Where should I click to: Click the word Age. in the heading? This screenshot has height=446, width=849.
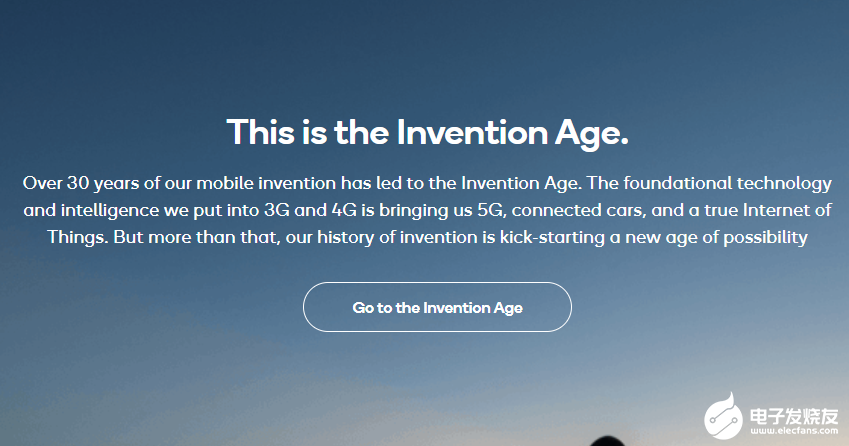pos(592,134)
